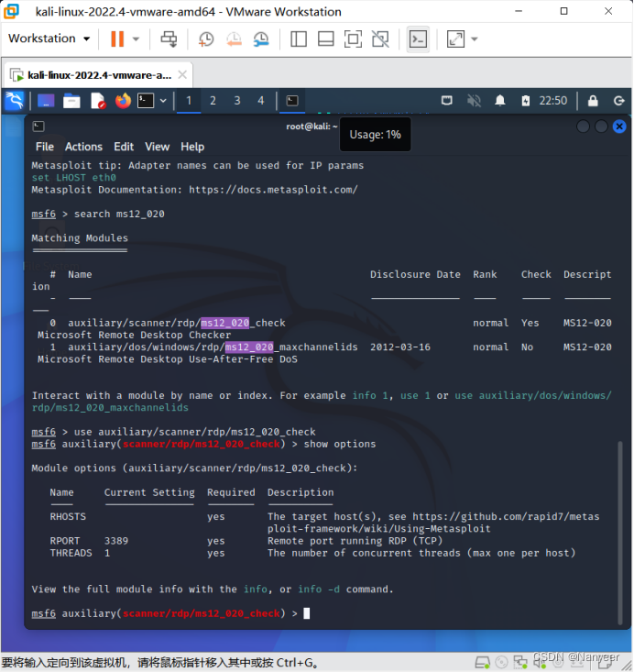Image resolution: width=634 pixels, height=672 pixels.
Task: Expand the terminal launcher dropdown arrow
Action: [x=163, y=101]
